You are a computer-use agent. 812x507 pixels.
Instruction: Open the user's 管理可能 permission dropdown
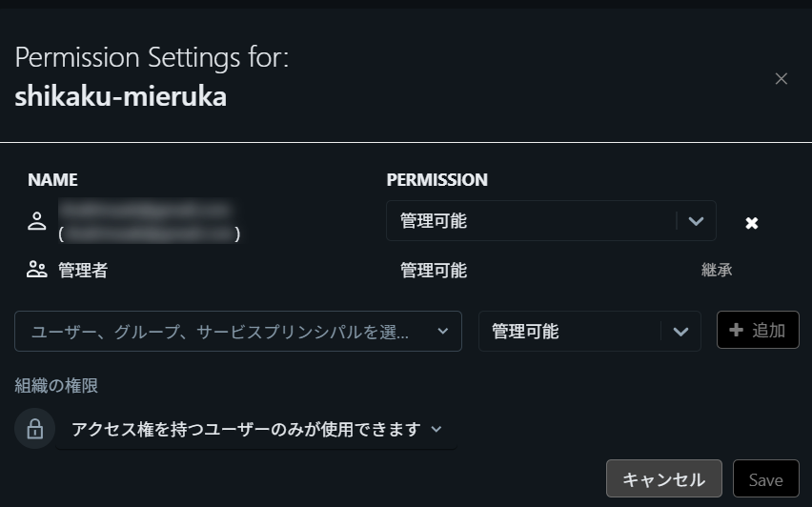coord(534,221)
